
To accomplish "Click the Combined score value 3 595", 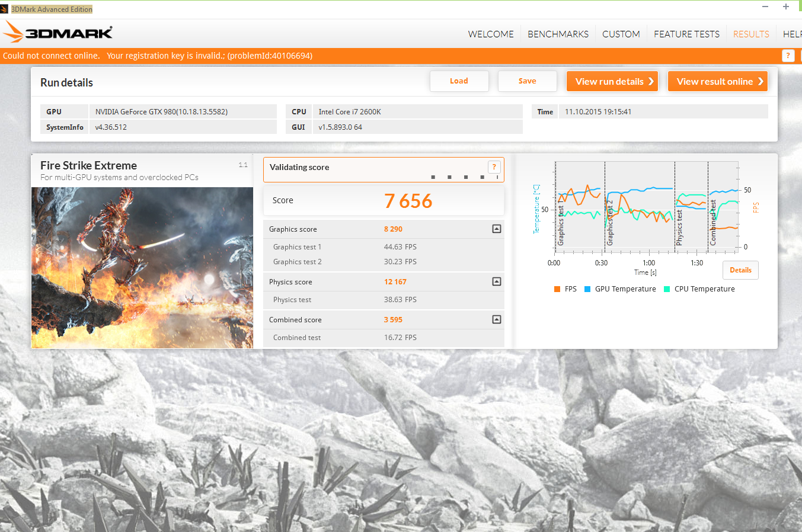I will click(393, 320).
